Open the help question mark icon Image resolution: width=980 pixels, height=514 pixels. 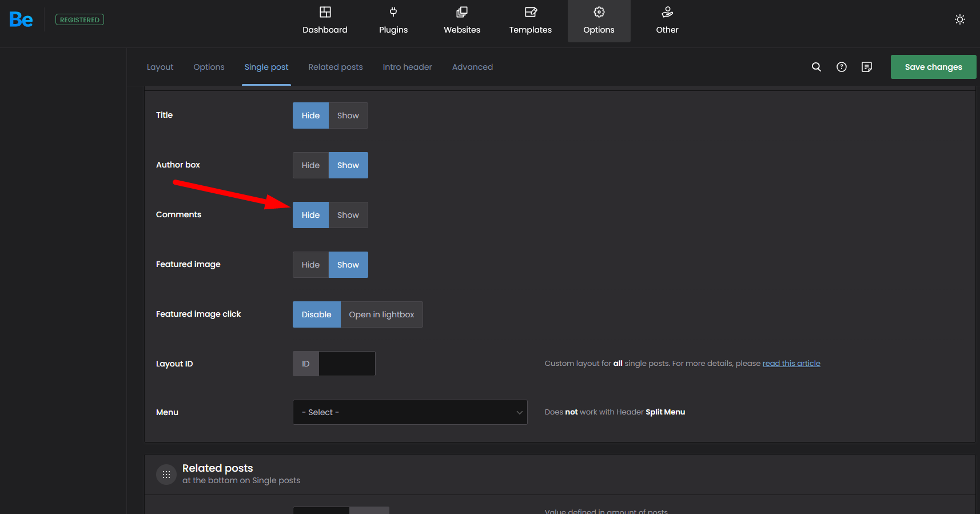842,67
